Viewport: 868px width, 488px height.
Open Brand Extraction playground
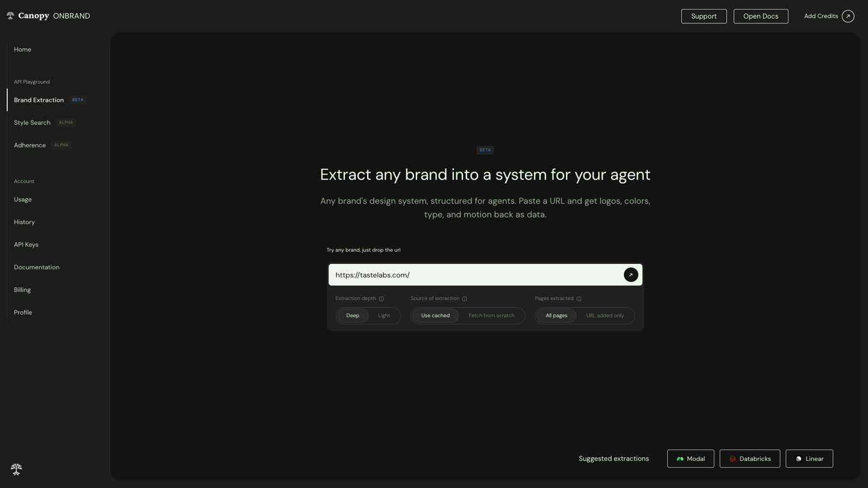click(39, 100)
